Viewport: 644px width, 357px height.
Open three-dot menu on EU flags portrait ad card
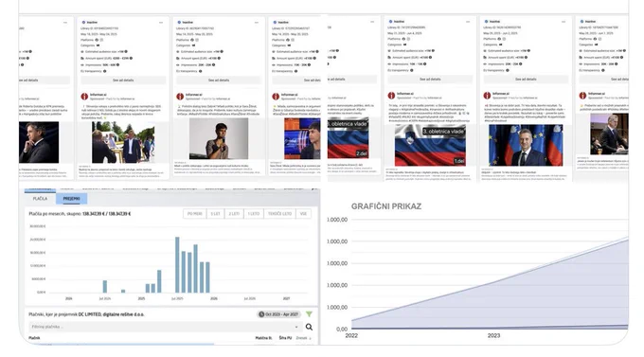click(x=563, y=22)
